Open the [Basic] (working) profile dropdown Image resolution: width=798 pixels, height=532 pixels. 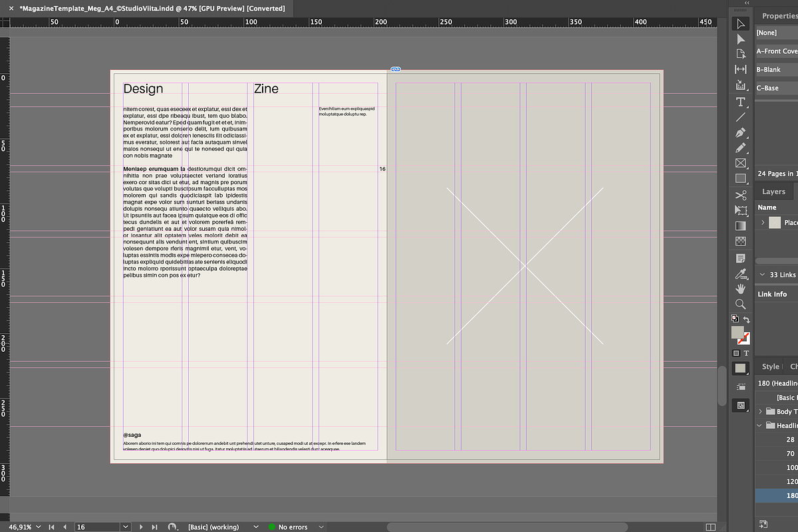pyautogui.click(x=255, y=527)
